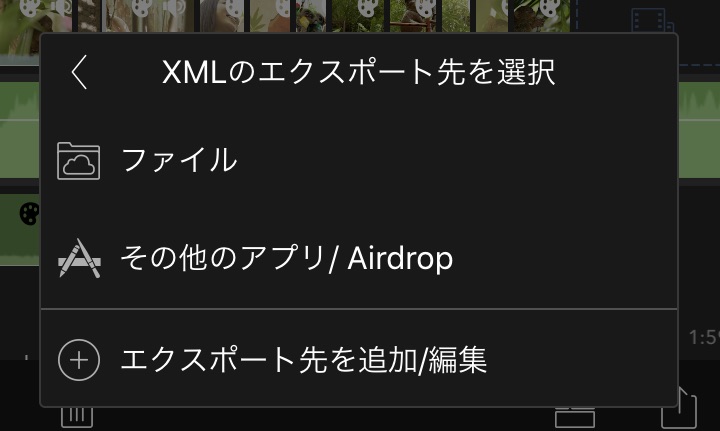Tap the App Store style apps icon
Image resolution: width=720 pixels, height=431 pixels.
[x=79, y=258]
